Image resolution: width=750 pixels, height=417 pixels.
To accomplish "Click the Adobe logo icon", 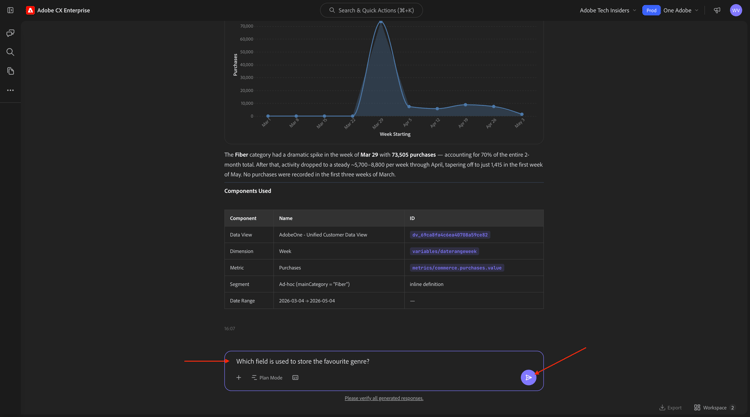I will 30,10.
